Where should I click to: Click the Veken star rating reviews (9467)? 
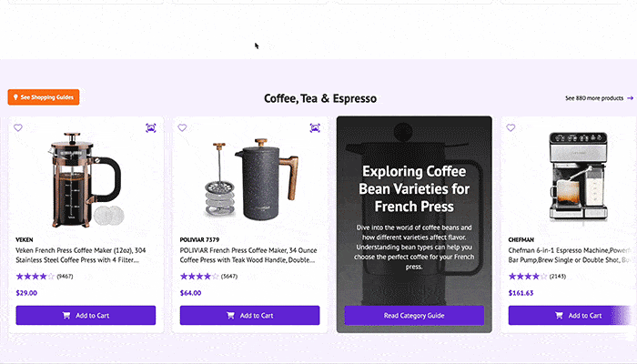(45, 277)
